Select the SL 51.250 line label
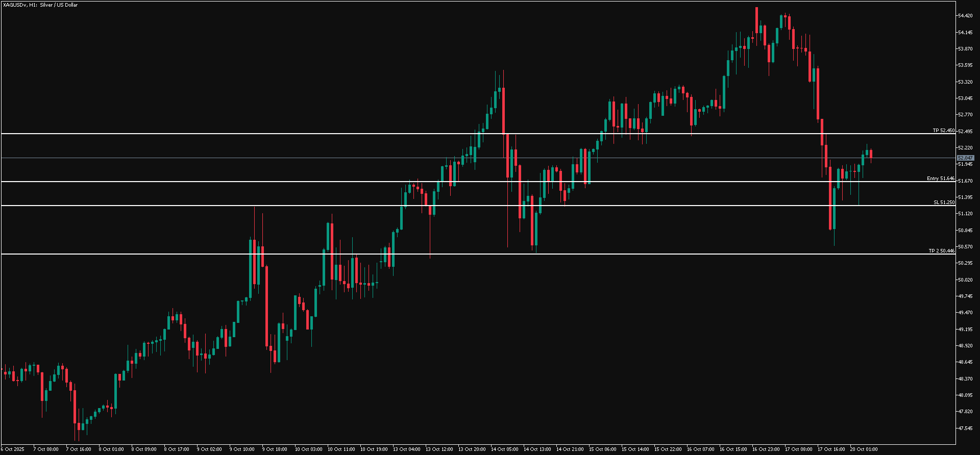 [944, 203]
